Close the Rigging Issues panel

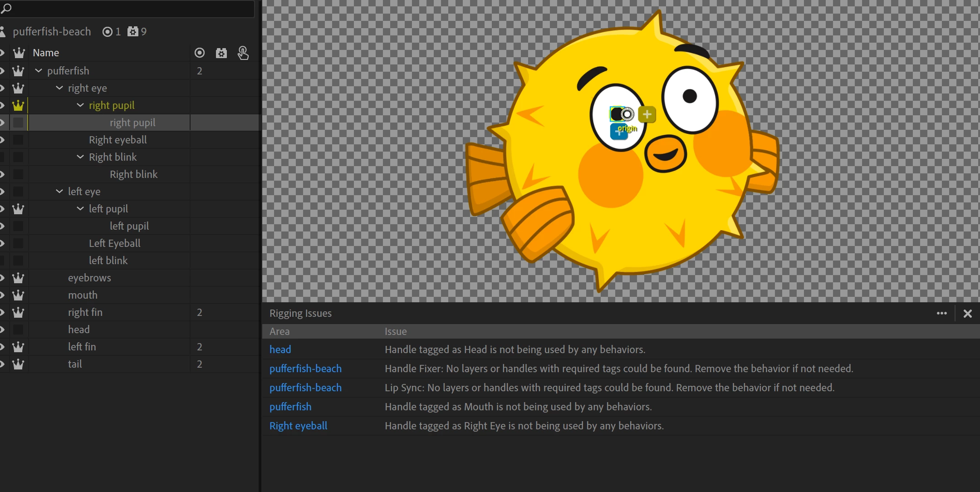point(967,313)
